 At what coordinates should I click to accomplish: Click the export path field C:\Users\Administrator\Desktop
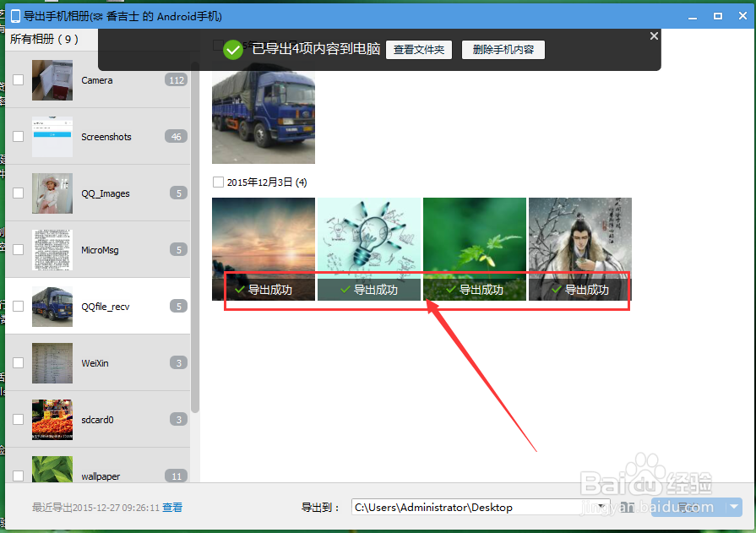click(481, 507)
